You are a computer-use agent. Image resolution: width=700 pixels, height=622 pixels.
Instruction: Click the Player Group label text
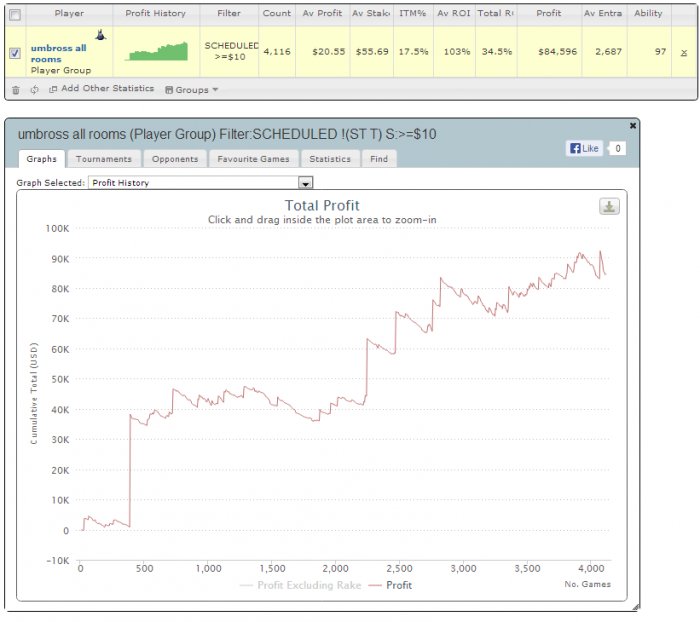click(x=61, y=71)
